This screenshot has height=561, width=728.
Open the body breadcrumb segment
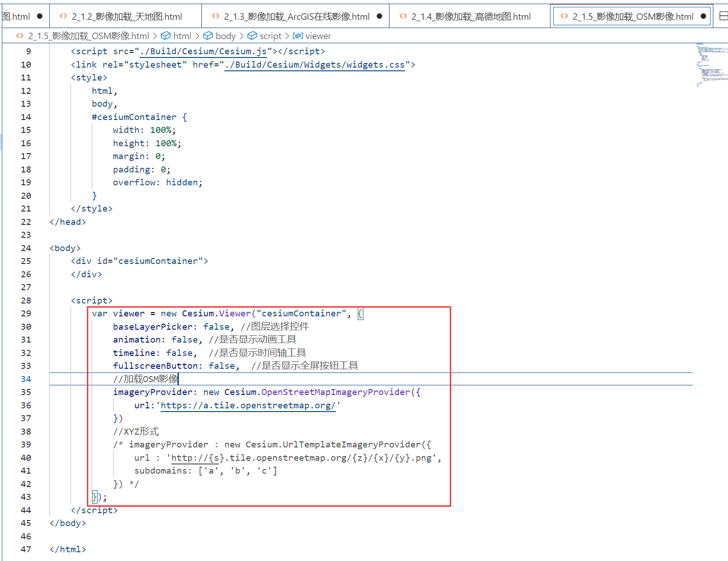(225, 36)
